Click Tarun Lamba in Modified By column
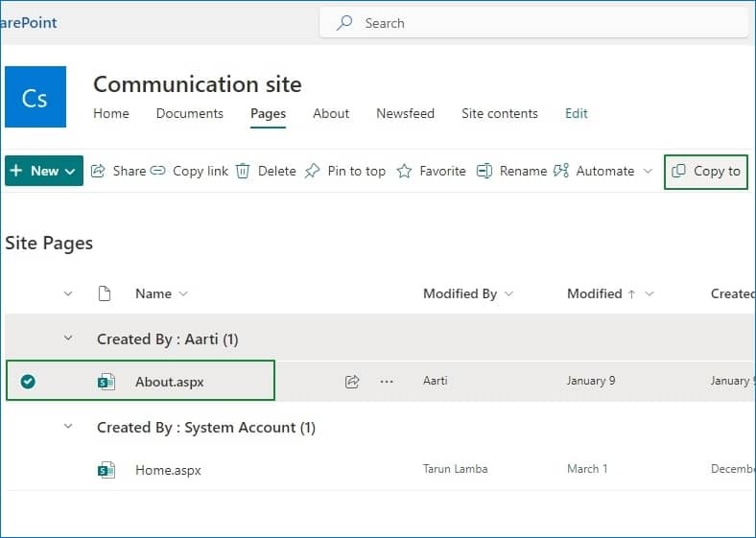 click(455, 469)
